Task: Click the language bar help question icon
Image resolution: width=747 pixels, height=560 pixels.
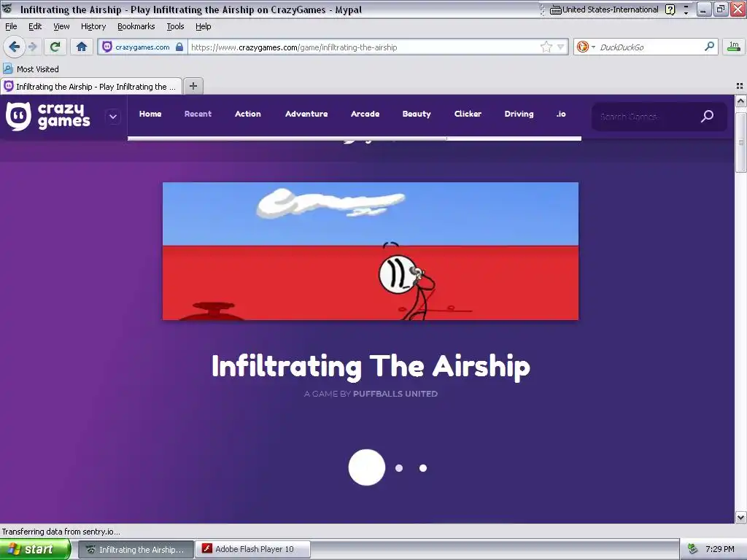Action: coord(670,9)
